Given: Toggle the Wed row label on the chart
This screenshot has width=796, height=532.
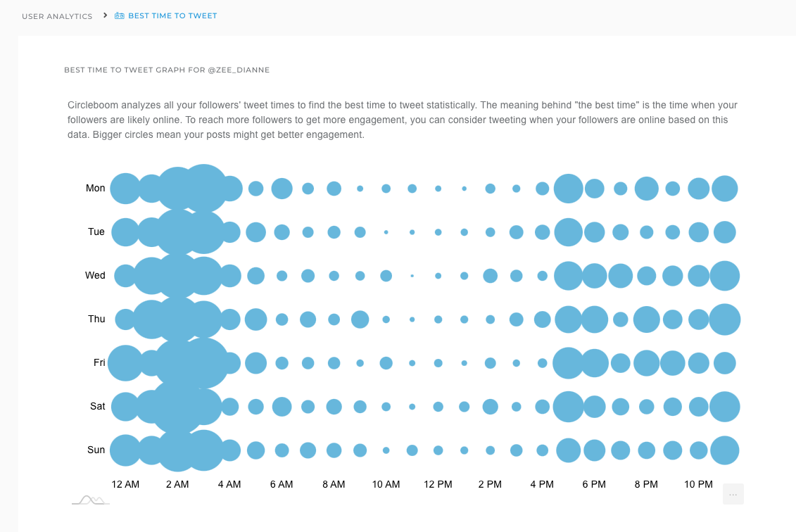Looking at the screenshot, I should click(95, 275).
